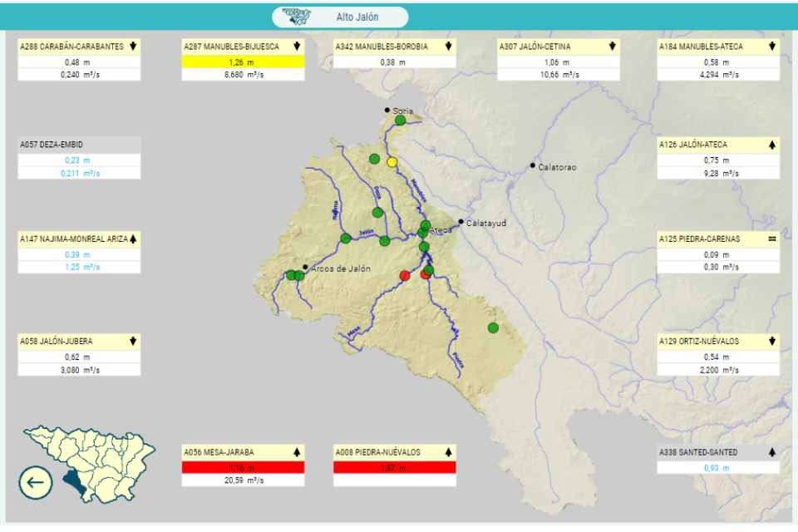
Task: Click the back arrow button
Action: [36, 482]
